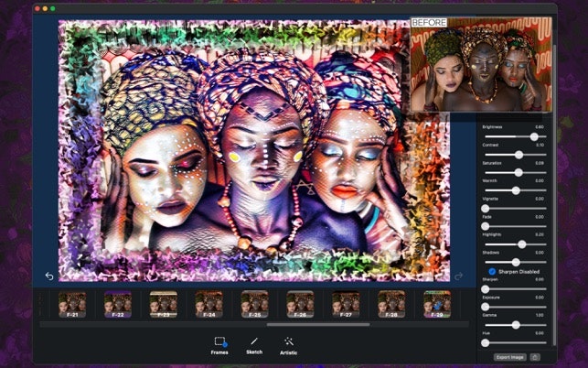Click the Export Image button
This screenshot has width=588, height=368.
[509, 357]
